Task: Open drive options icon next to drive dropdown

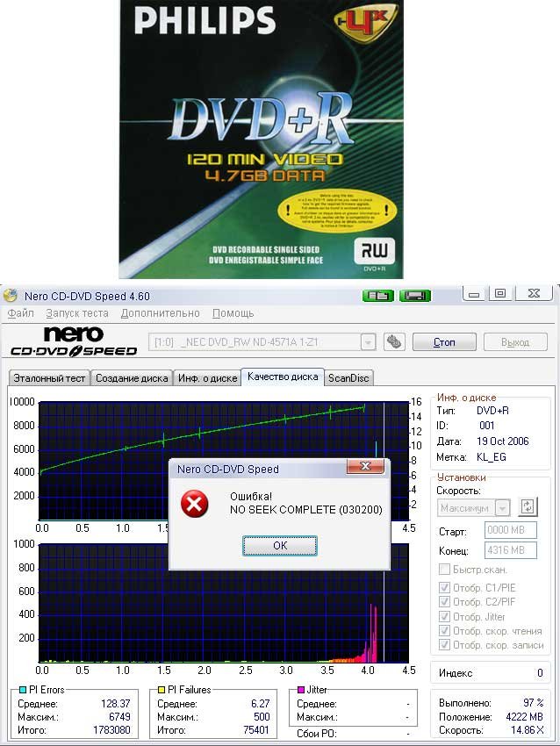Action: coord(394,341)
